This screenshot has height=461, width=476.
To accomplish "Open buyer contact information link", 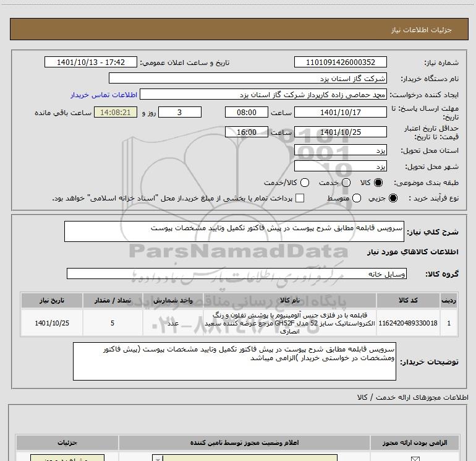I will [x=104, y=95].
